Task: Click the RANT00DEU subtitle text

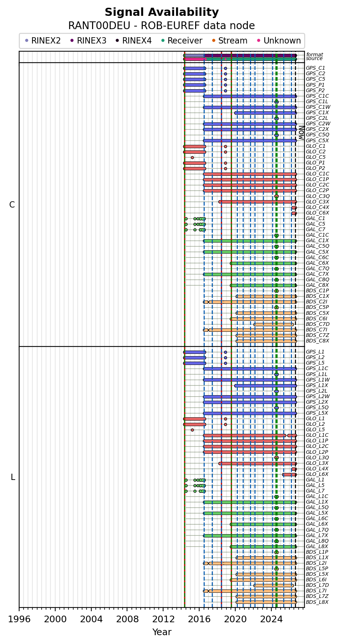Action: (162, 26)
